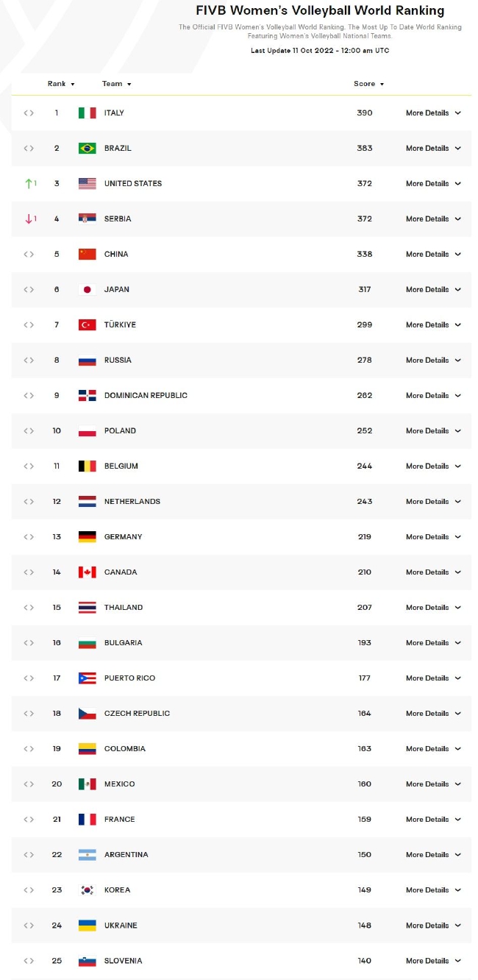Image resolution: width=478 pixels, height=980 pixels.
Task: Sort the table by Score column
Action: [368, 84]
